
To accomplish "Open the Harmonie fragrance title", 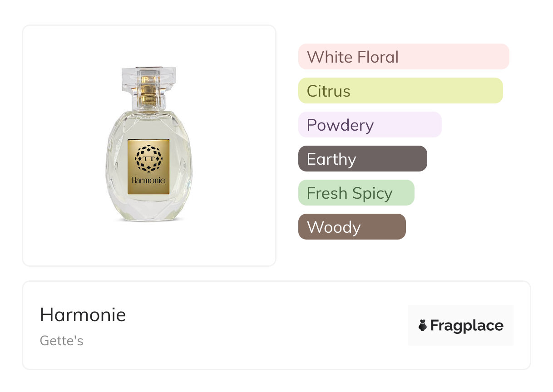I will [83, 315].
